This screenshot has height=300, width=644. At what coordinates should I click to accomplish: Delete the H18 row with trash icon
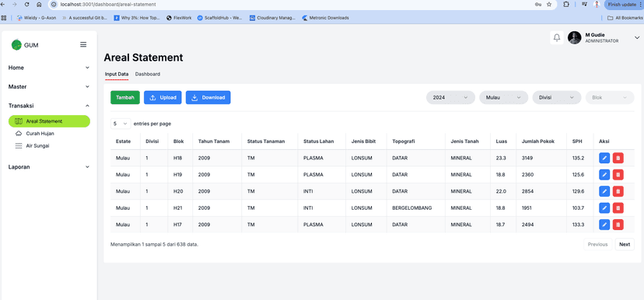coord(618,158)
